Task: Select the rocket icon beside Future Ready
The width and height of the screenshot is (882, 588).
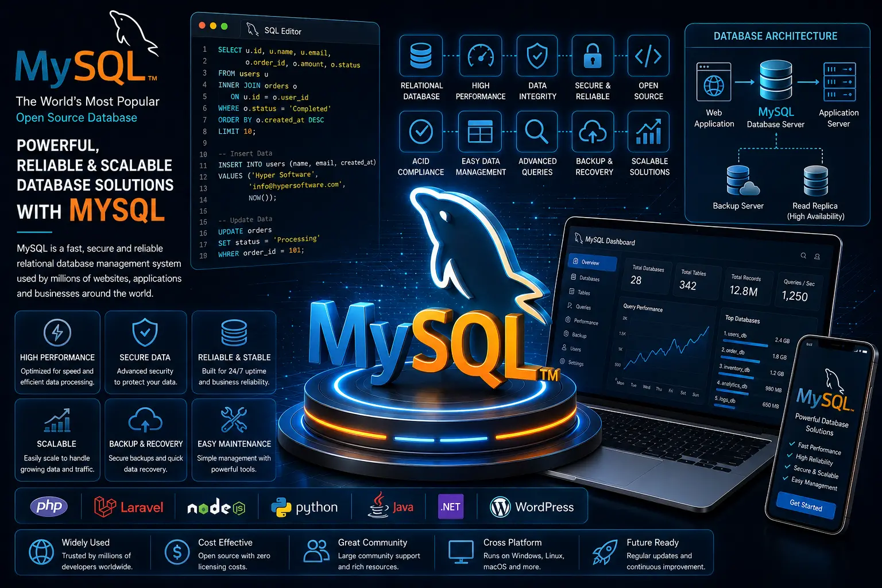Action: [x=605, y=552]
